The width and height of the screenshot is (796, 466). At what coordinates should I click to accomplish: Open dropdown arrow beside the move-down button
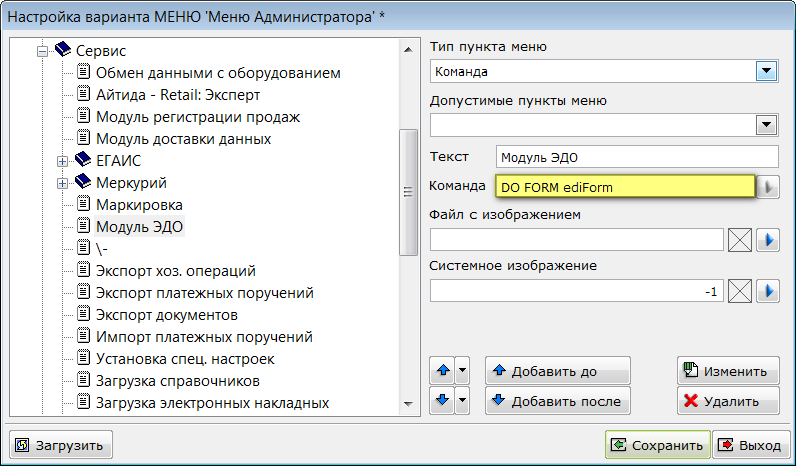[462, 401]
